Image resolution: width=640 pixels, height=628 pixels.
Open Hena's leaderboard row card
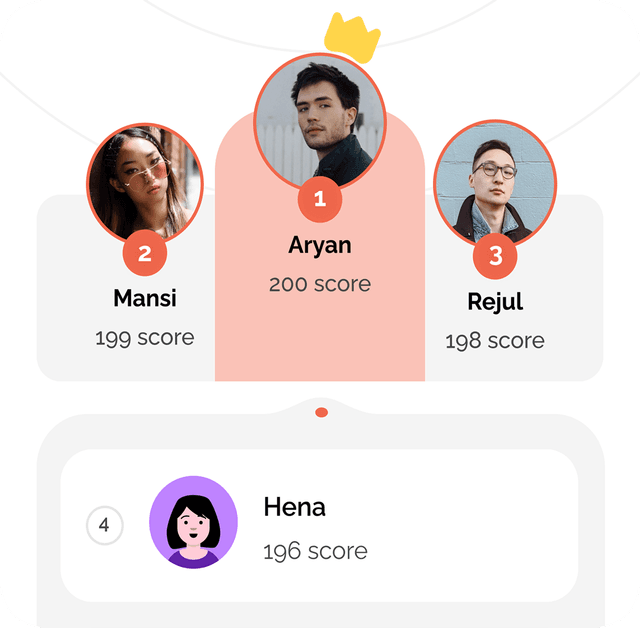coord(319,526)
